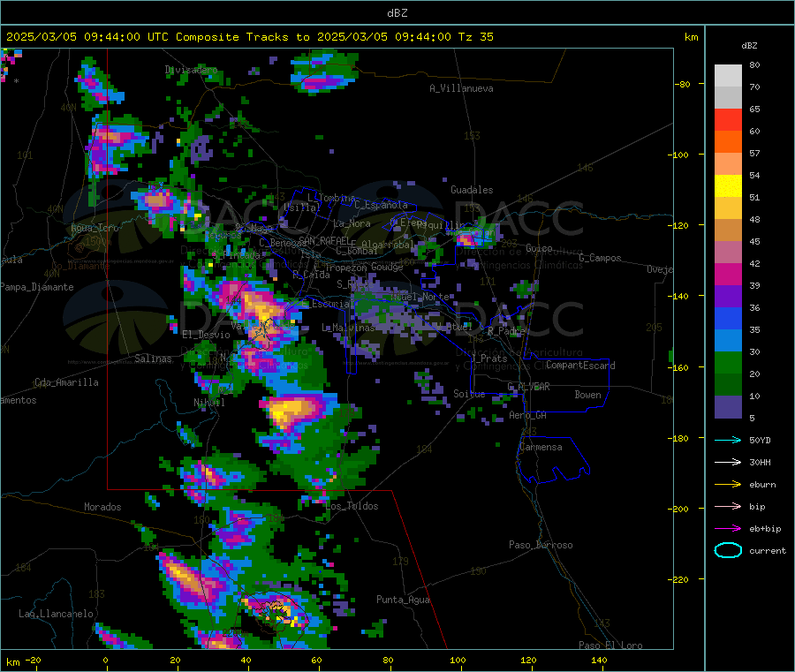
Task: Click the yellow eburn arrow in legend
Action: (728, 485)
